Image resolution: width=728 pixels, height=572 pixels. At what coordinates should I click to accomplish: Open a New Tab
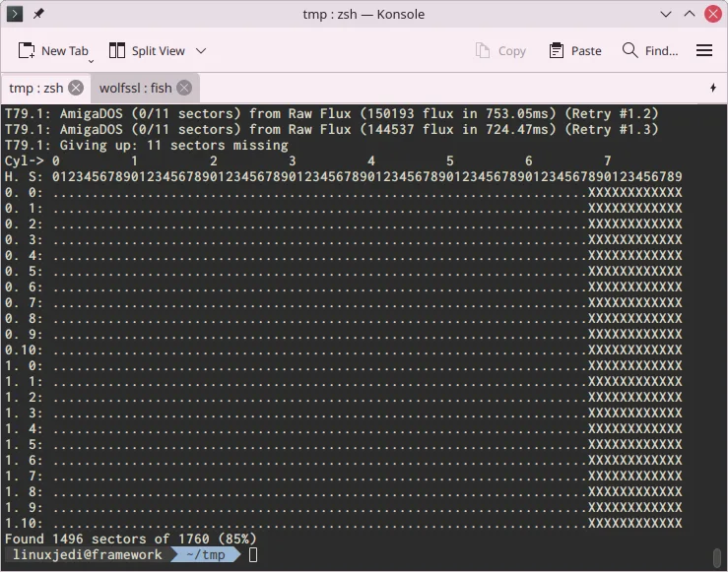(53, 50)
